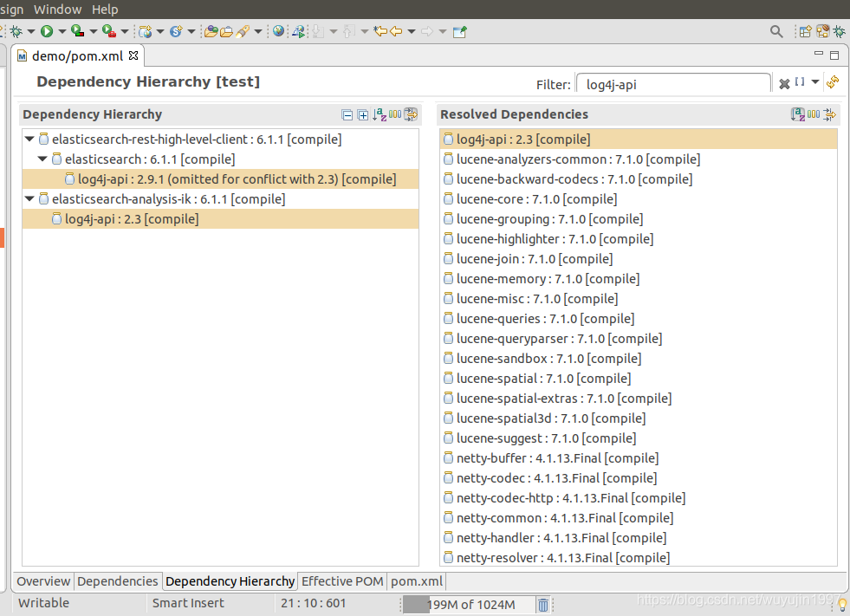Click the Filter dependencies icon in hierarchy toolbar
This screenshot has width=850, height=616.
click(x=411, y=114)
